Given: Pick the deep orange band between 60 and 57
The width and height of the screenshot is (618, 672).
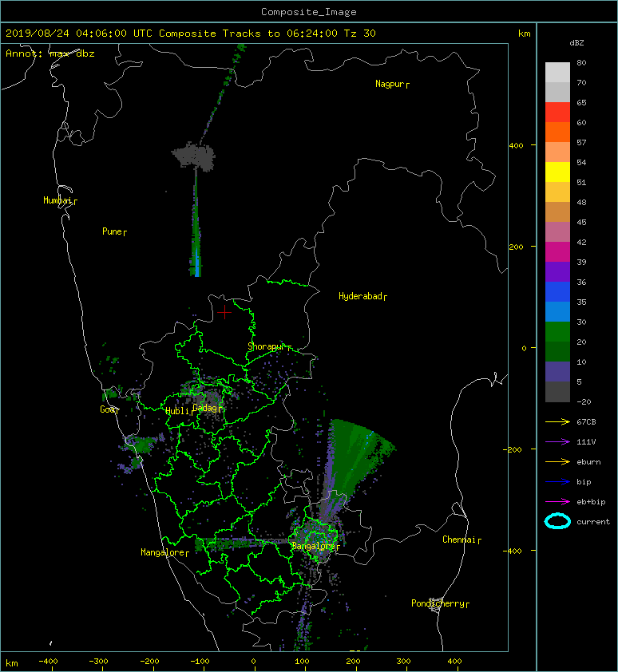Looking at the screenshot, I should tap(557, 132).
